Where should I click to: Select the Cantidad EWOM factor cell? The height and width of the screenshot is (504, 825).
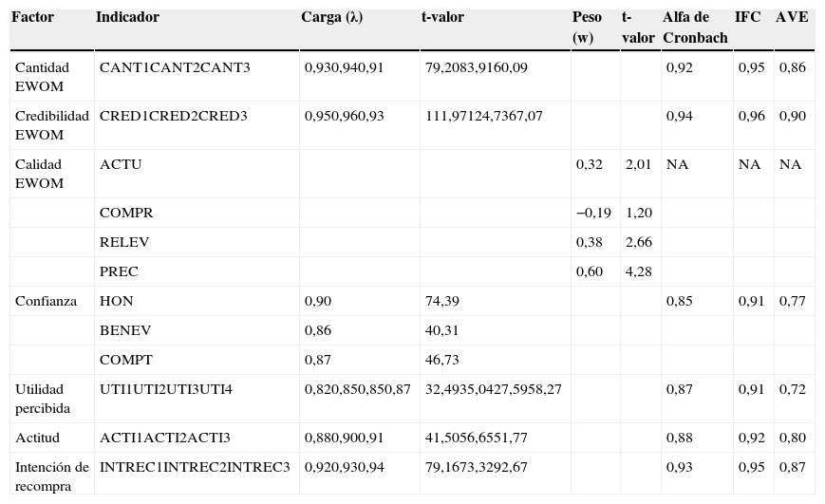click(x=41, y=77)
